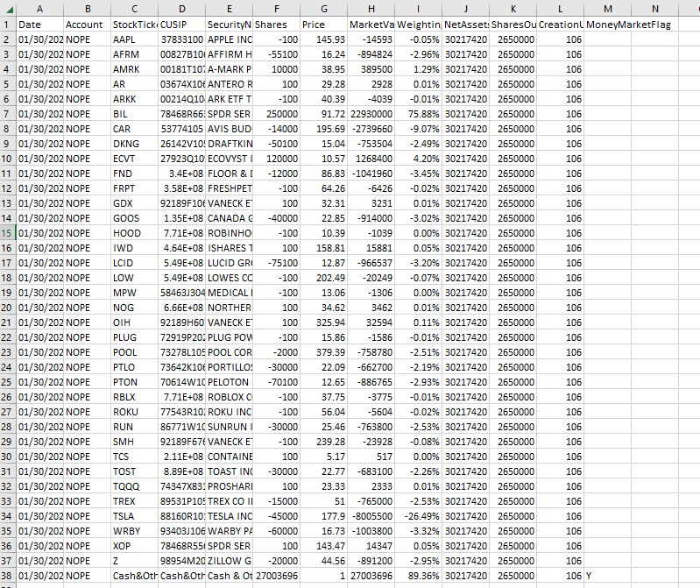700x588 pixels.
Task: Select weighting cell 89.36%
Action: (418, 576)
